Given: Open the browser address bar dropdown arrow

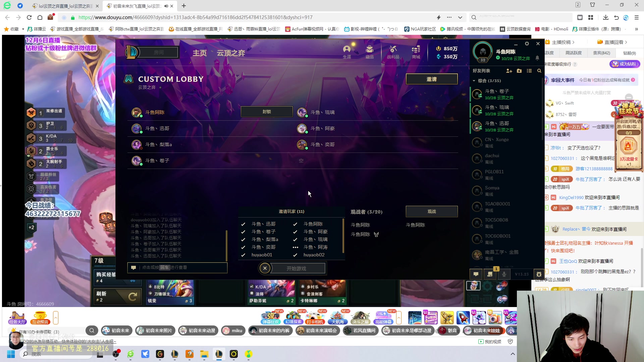Looking at the screenshot, I should coord(460,17).
